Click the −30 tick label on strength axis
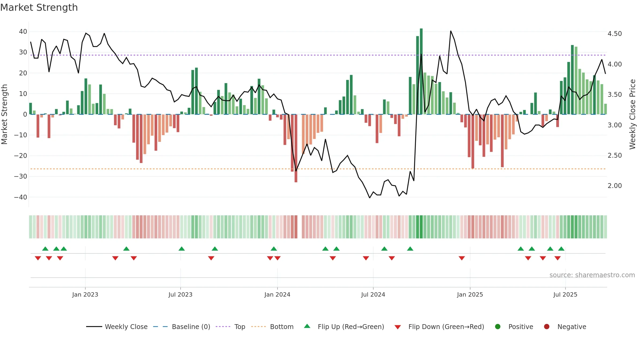The width and height of the screenshot is (644, 362). 21,176
